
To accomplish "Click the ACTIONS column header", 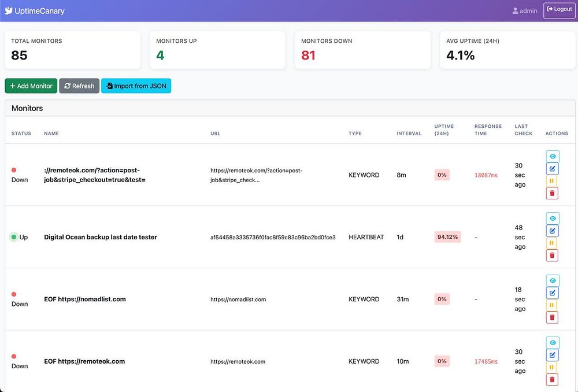I will 557,134.
